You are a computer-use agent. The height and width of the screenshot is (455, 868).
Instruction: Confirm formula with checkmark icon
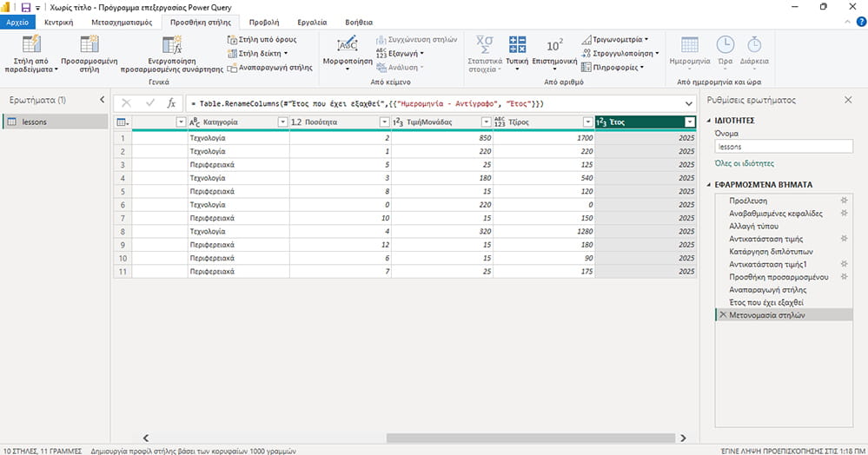pos(150,103)
